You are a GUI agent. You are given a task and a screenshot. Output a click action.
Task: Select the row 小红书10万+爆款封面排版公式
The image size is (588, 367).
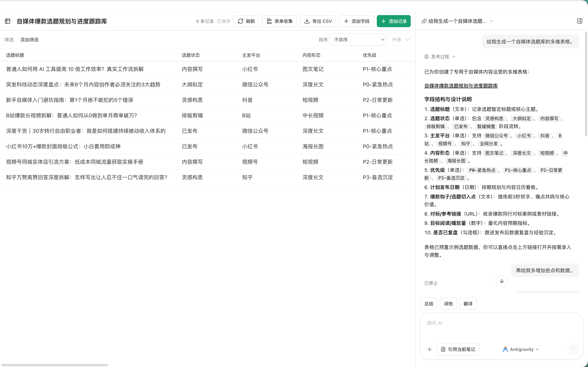[x=207, y=146]
